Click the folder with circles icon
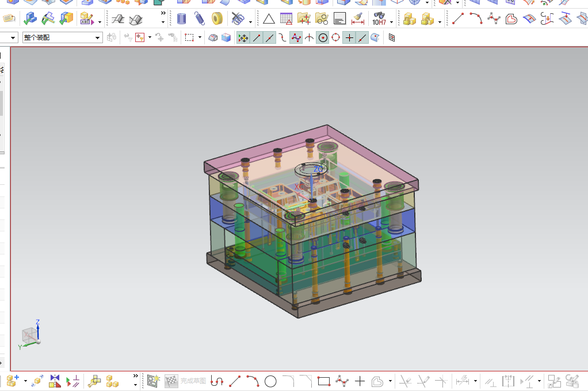588x391 pixels. [x=322, y=18]
